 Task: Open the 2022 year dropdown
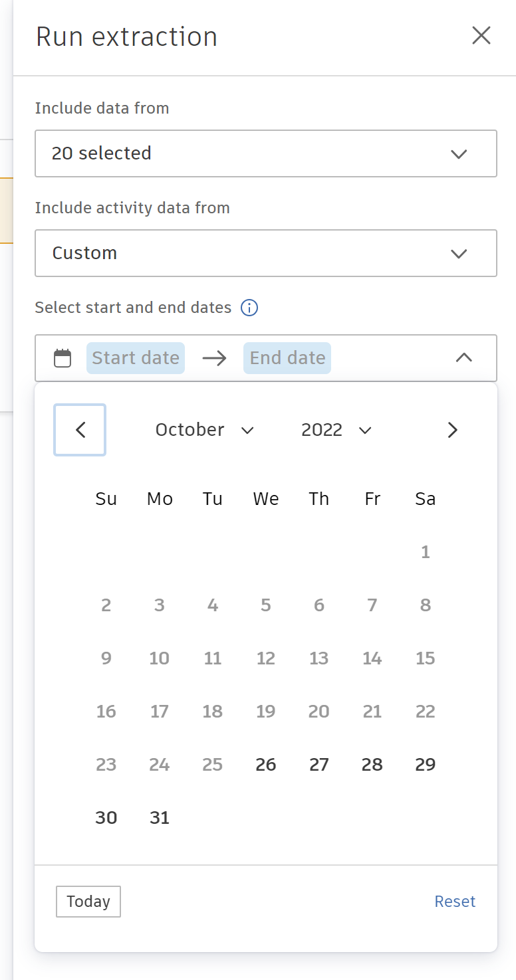click(336, 430)
